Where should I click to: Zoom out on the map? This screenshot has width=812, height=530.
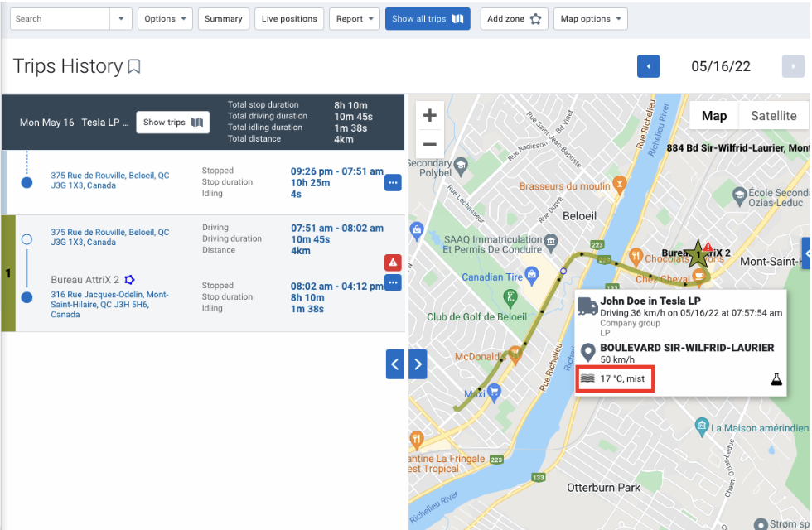[430, 144]
